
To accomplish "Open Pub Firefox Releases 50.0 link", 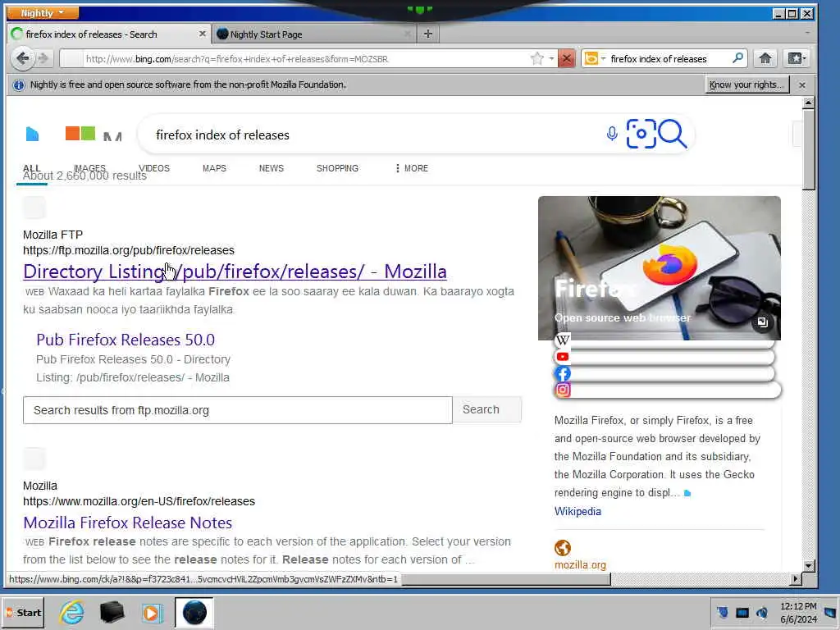I will [x=126, y=340].
